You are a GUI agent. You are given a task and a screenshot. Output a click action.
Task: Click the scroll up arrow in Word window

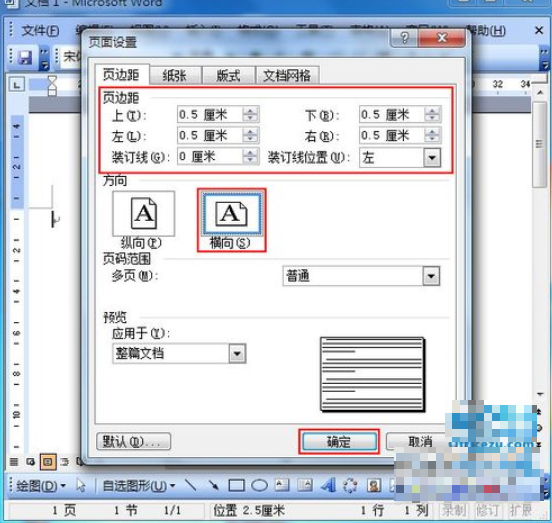pos(540,92)
